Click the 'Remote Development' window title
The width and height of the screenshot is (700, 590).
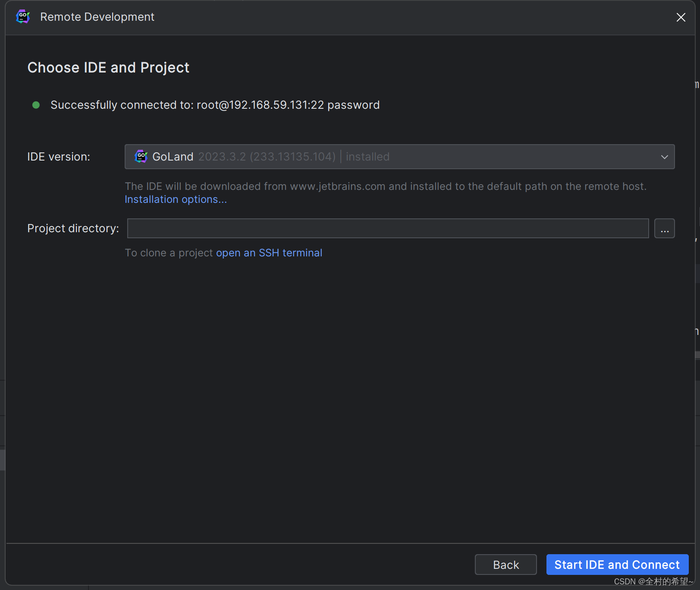pos(97,17)
